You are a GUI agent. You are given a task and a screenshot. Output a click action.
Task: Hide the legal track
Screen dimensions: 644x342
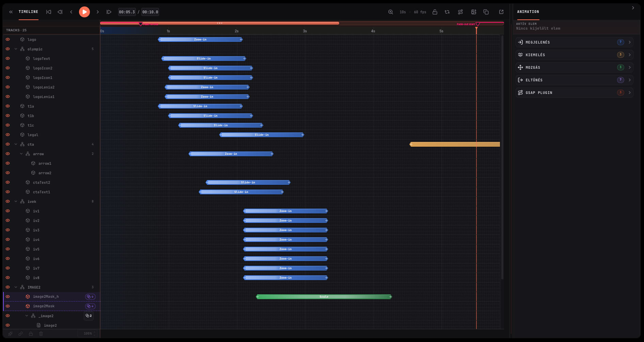click(x=7, y=135)
